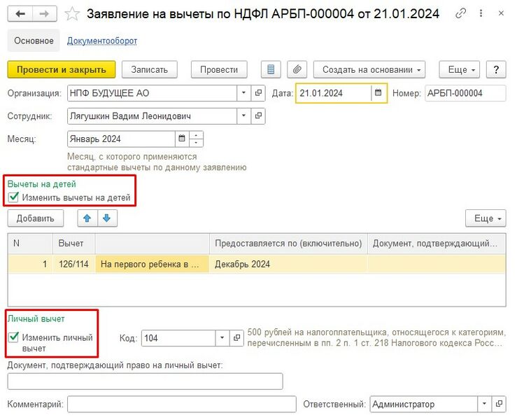Open the calendar picker for Дата field

(378, 93)
